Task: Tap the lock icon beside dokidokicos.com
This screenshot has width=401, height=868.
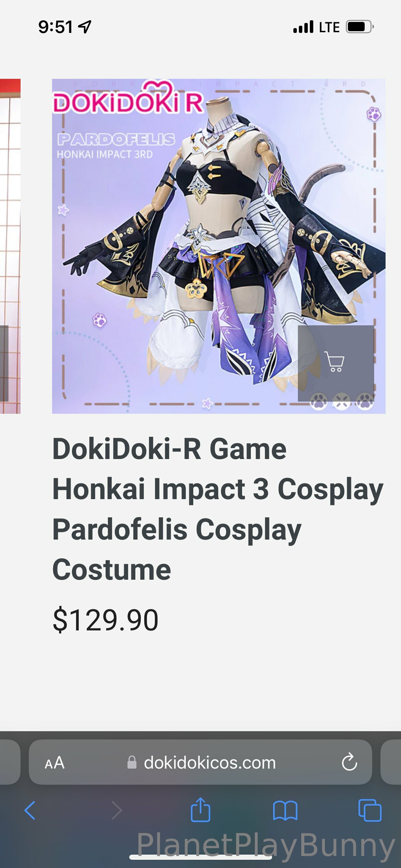Action: click(132, 762)
